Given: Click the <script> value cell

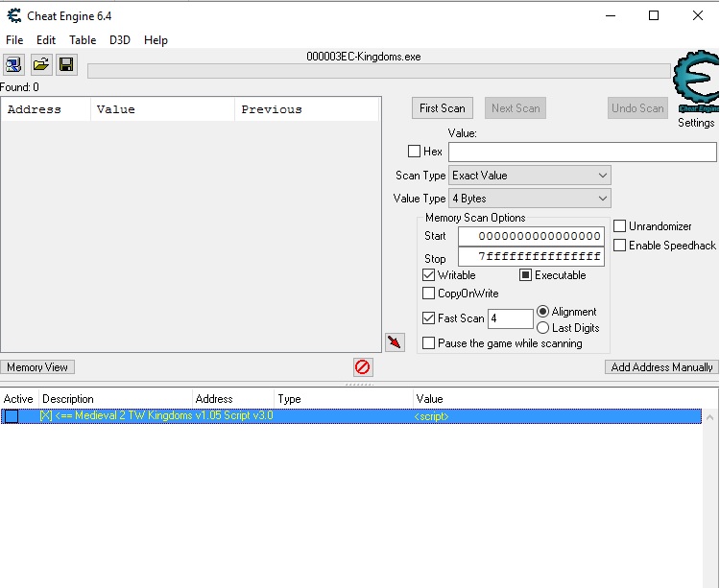Looking at the screenshot, I should click(431, 416).
